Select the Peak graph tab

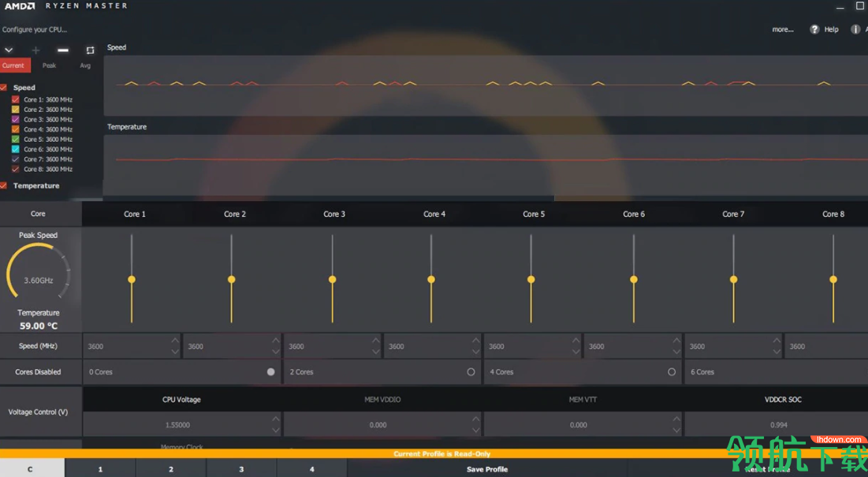[49, 65]
